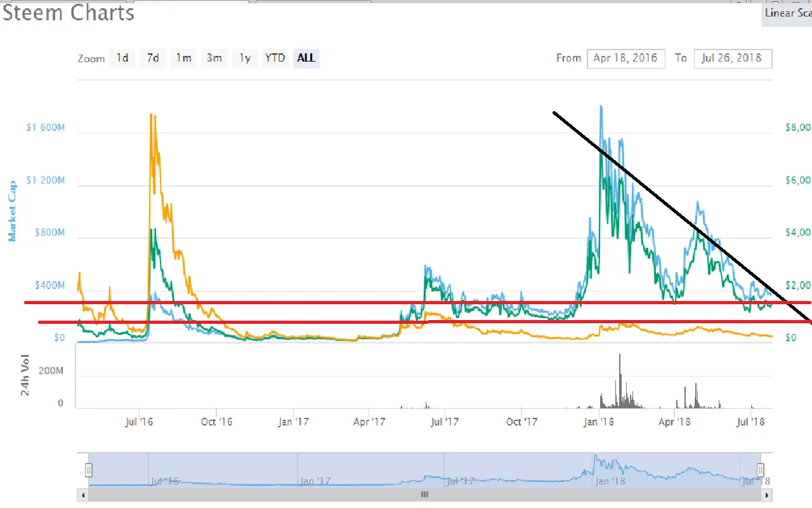The image size is (812, 508).
Task: Grab the left navigator range handle
Action: pyautogui.click(x=89, y=470)
